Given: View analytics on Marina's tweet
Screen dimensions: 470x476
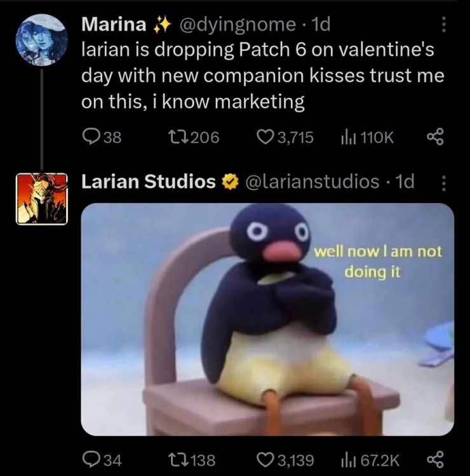Looking at the screenshot, I should (x=349, y=137).
